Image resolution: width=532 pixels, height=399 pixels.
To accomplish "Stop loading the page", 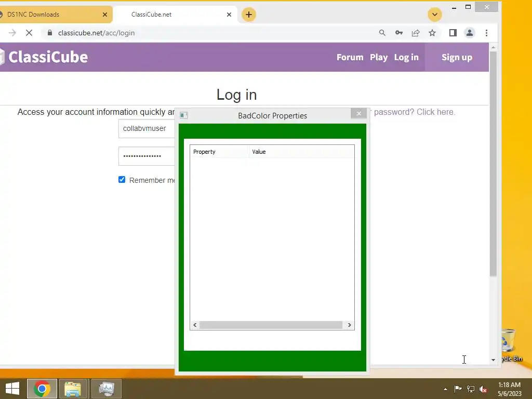I will [29, 33].
